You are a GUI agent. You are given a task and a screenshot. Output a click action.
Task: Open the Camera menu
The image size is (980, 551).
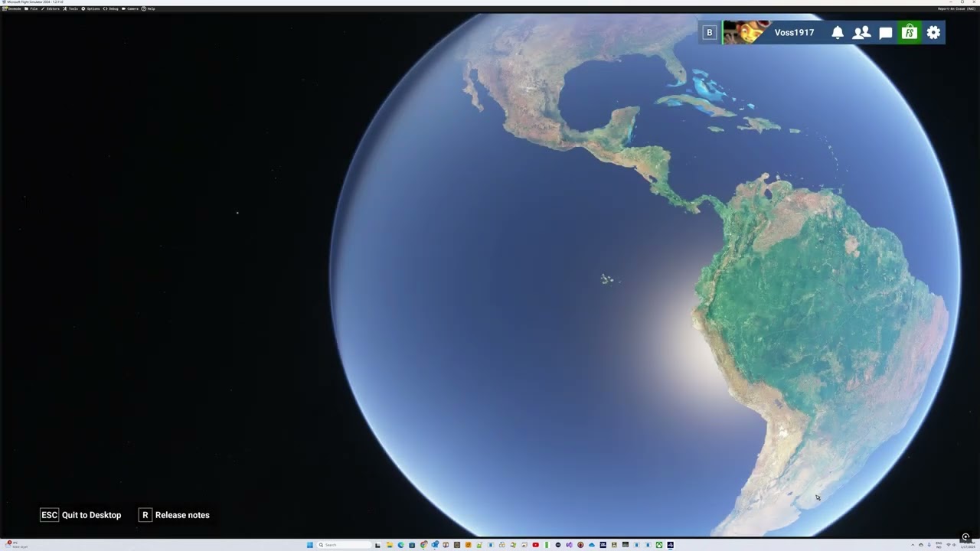click(x=130, y=8)
